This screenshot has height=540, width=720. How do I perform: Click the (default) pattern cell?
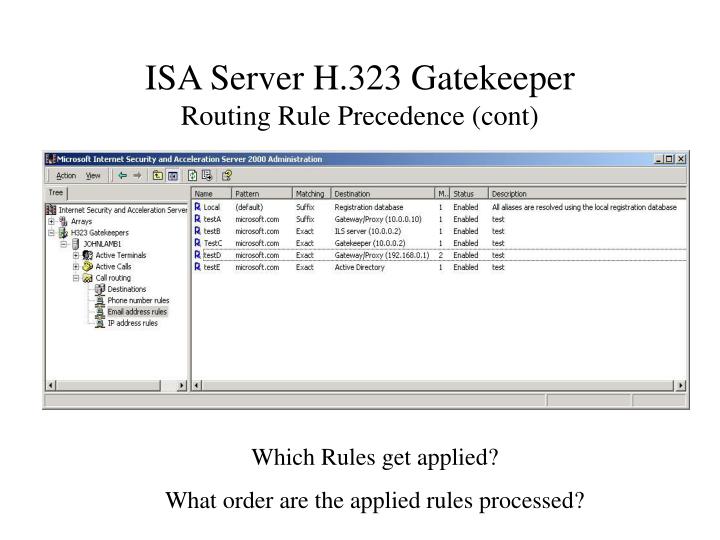[249, 207]
